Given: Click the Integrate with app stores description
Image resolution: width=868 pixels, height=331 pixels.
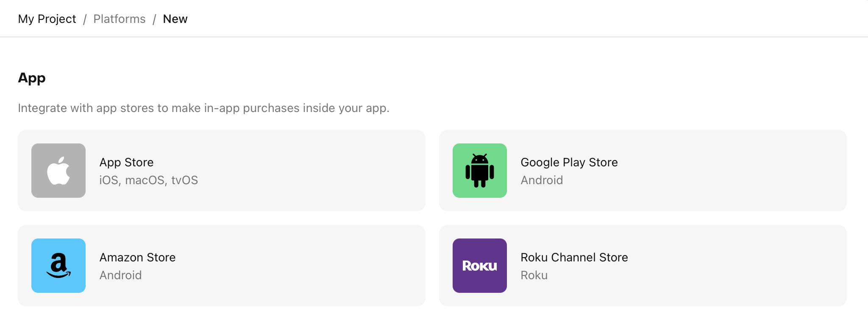Looking at the screenshot, I should tap(203, 108).
